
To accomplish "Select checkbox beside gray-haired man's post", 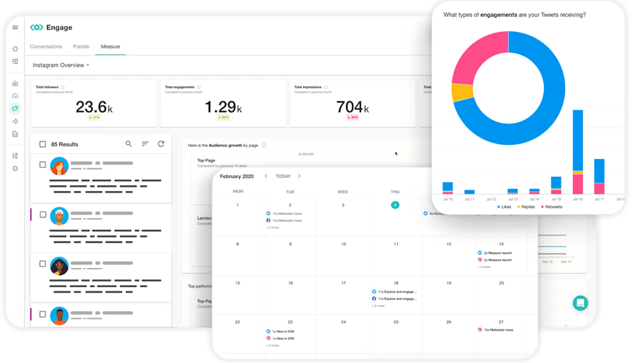I will 43,214.
